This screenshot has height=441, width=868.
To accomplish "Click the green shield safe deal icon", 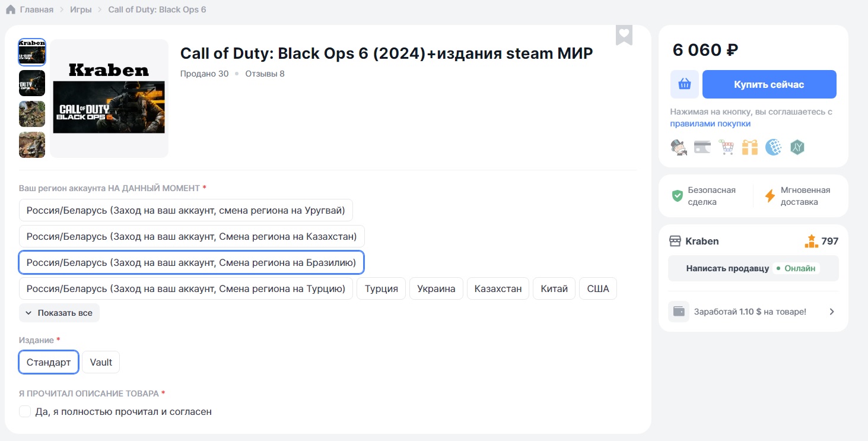I will [x=677, y=196].
